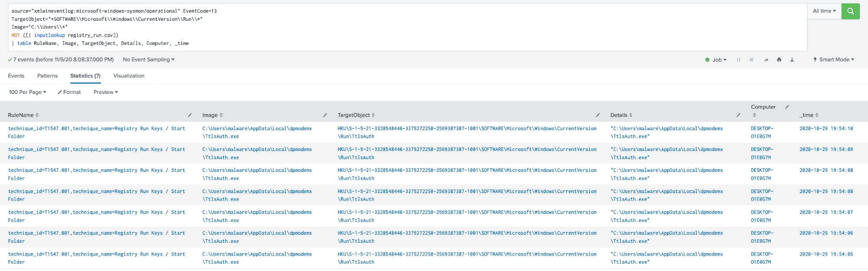Open the 100 Per Page dropdown
The width and height of the screenshot is (868, 271).
[x=27, y=92]
